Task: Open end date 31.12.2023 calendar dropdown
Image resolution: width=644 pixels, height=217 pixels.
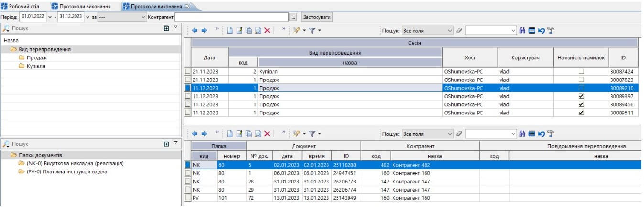Action: (x=87, y=17)
